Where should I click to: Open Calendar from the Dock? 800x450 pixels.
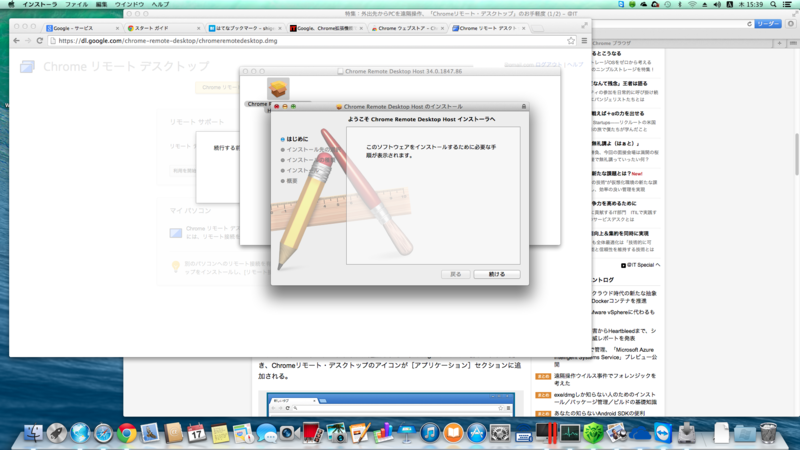(x=196, y=433)
